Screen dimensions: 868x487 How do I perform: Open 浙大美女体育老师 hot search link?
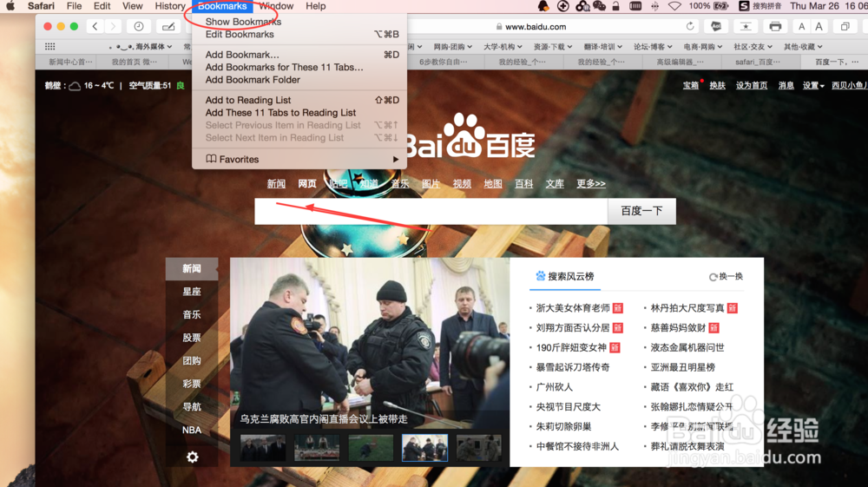[x=573, y=308]
